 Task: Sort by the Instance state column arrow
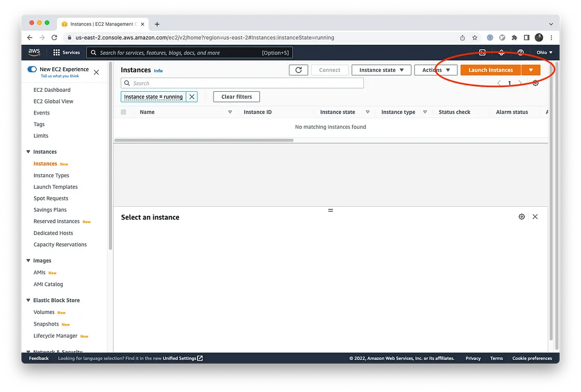point(368,112)
